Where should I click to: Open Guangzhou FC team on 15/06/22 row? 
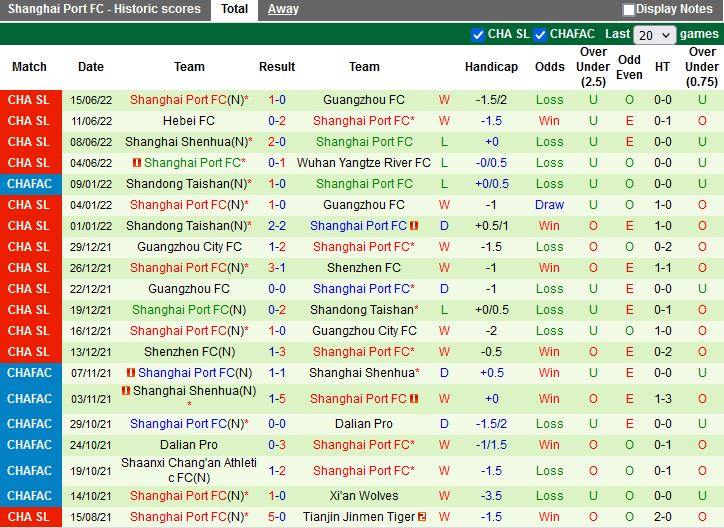coord(364,100)
